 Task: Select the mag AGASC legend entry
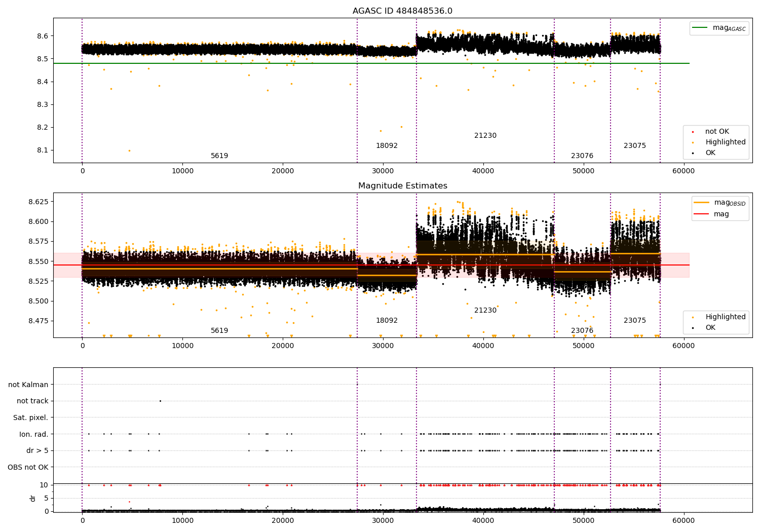(x=719, y=28)
